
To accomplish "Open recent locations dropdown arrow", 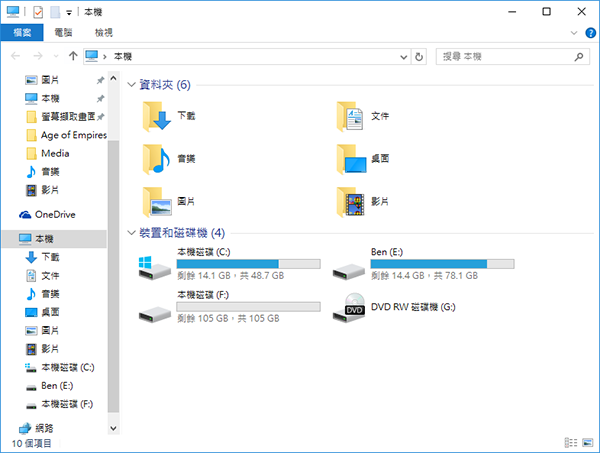I will (56, 56).
